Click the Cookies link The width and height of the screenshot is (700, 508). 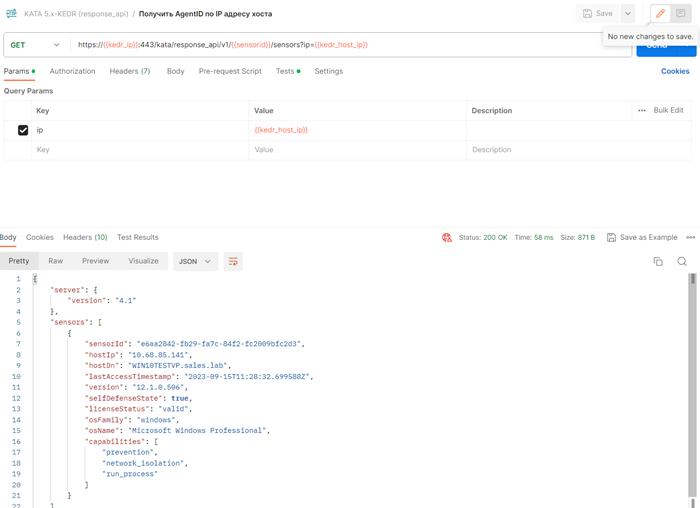675,71
